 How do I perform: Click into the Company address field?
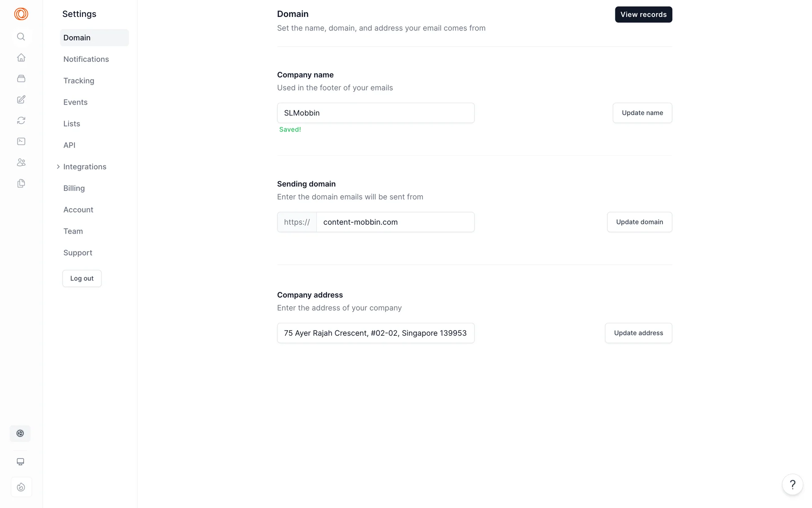click(376, 333)
